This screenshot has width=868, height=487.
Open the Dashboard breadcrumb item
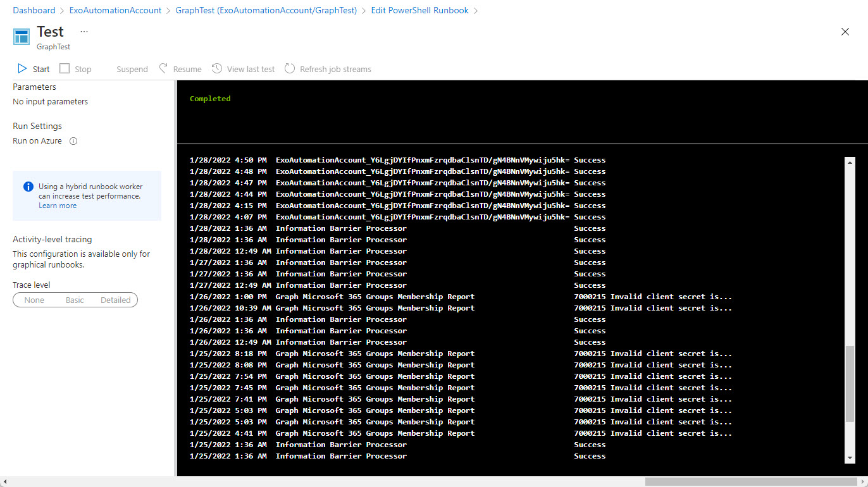coord(34,10)
